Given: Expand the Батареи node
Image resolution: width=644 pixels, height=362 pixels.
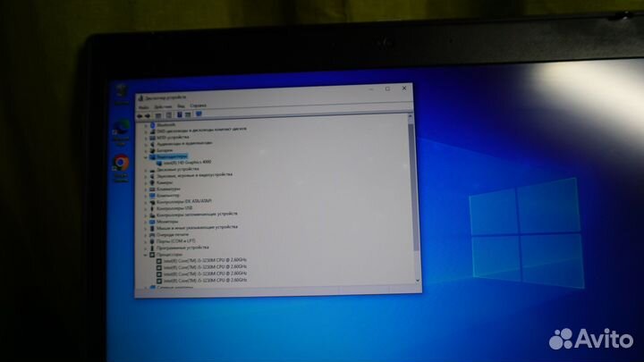Looking at the screenshot, I should (146, 151).
